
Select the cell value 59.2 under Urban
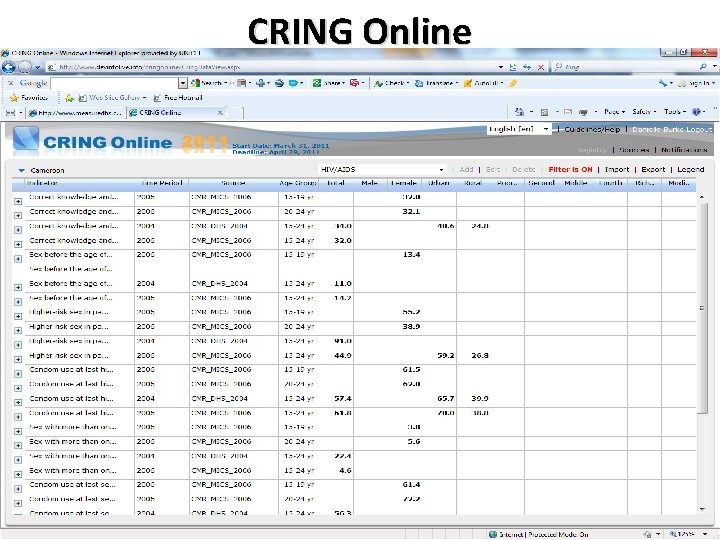click(445, 355)
